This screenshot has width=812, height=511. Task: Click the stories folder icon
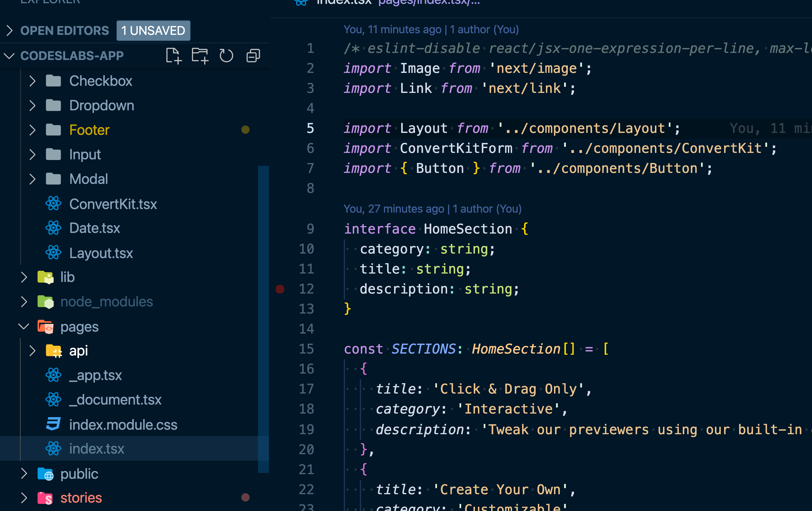[45, 498]
